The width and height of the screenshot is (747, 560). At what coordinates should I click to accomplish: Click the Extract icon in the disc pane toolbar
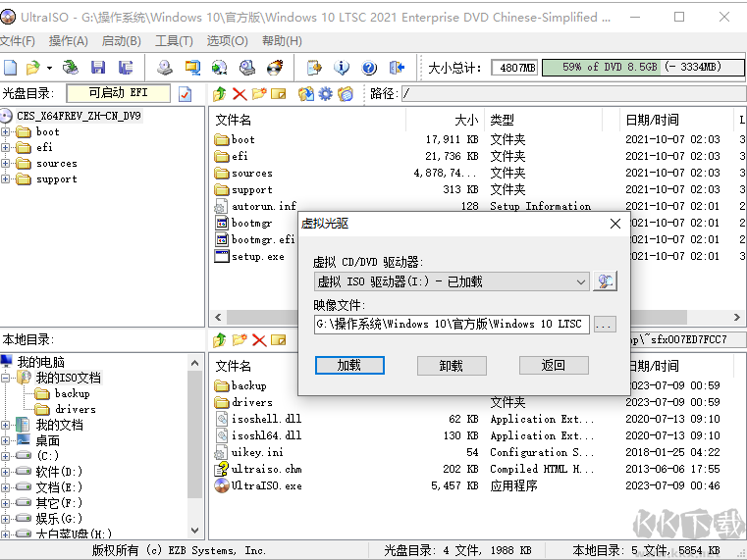[x=306, y=94]
